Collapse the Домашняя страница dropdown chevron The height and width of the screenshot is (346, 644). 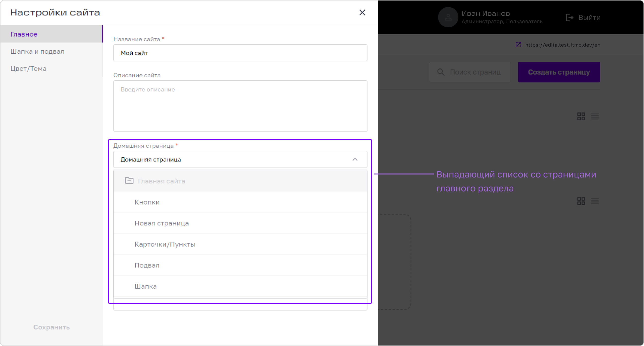click(x=355, y=159)
